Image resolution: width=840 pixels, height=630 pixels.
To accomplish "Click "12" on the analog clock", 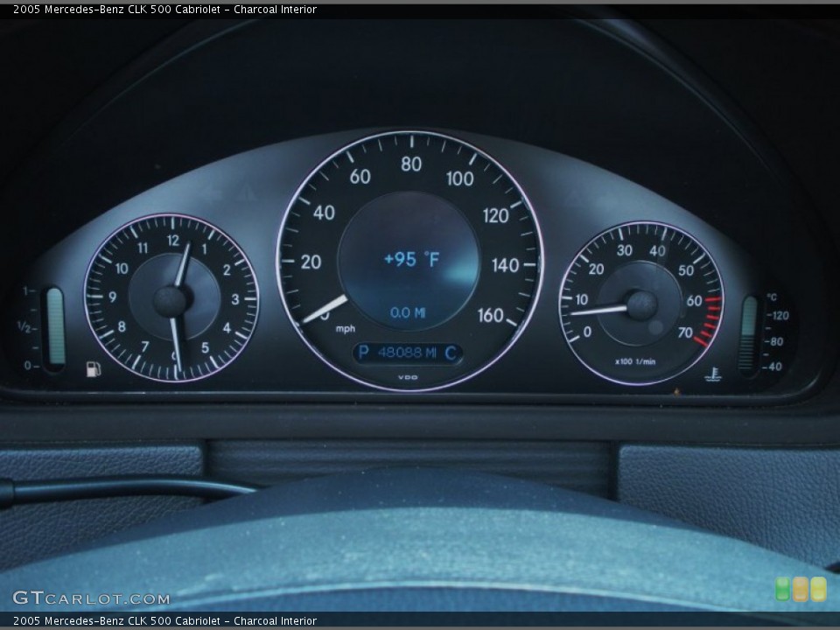I will click(x=173, y=241).
